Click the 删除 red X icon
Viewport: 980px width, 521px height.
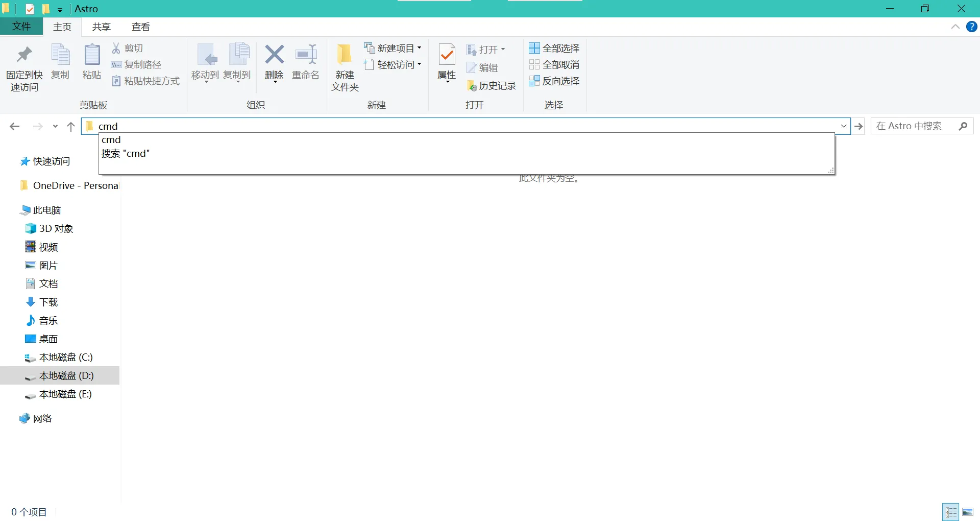[x=274, y=54]
